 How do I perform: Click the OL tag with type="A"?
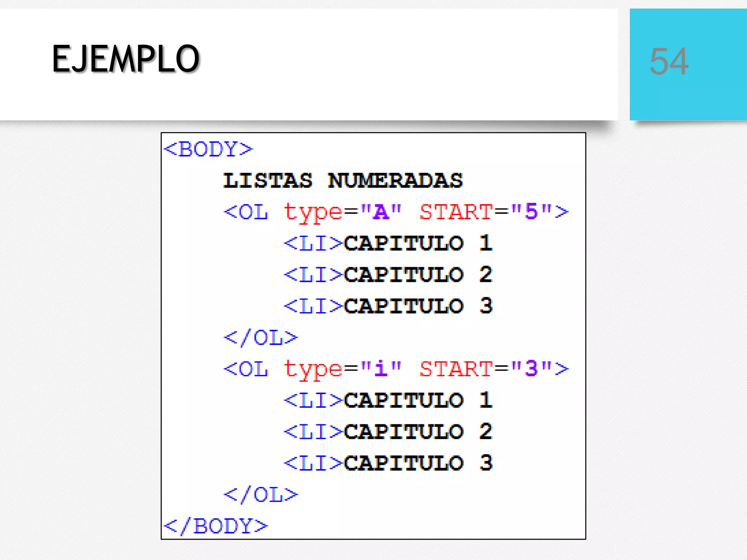[x=396, y=212]
